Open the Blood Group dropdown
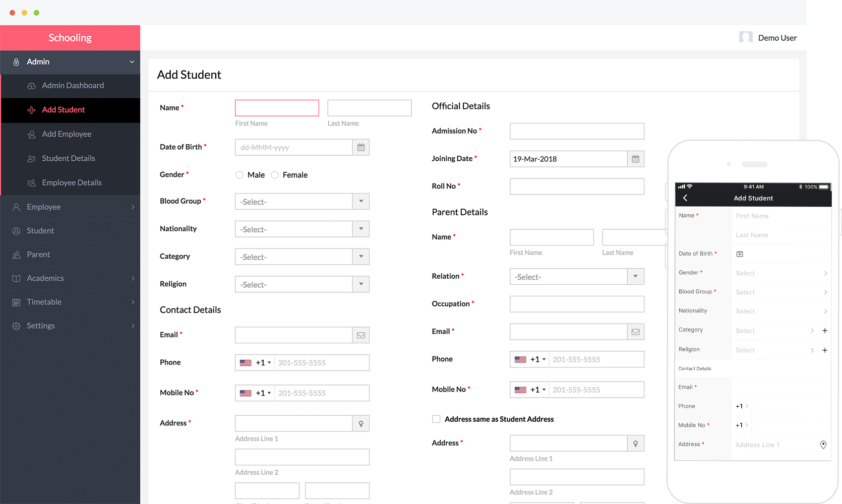The height and width of the screenshot is (504, 842). [302, 202]
